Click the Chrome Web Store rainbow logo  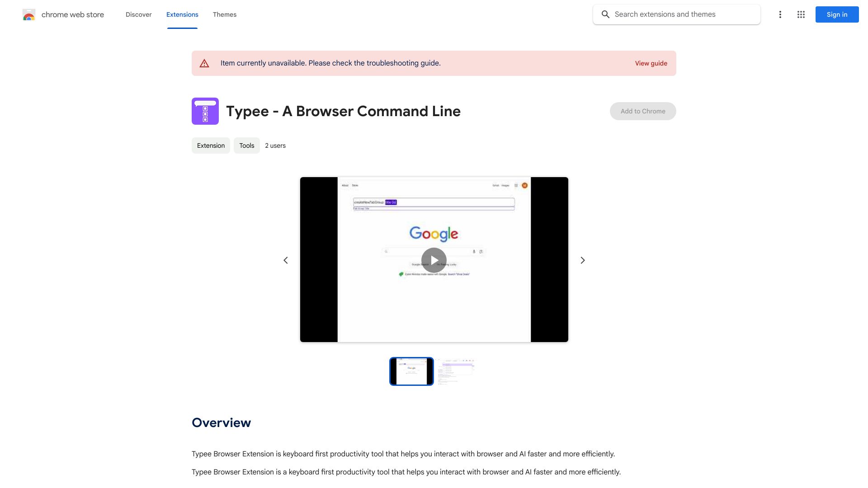pyautogui.click(x=28, y=14)
